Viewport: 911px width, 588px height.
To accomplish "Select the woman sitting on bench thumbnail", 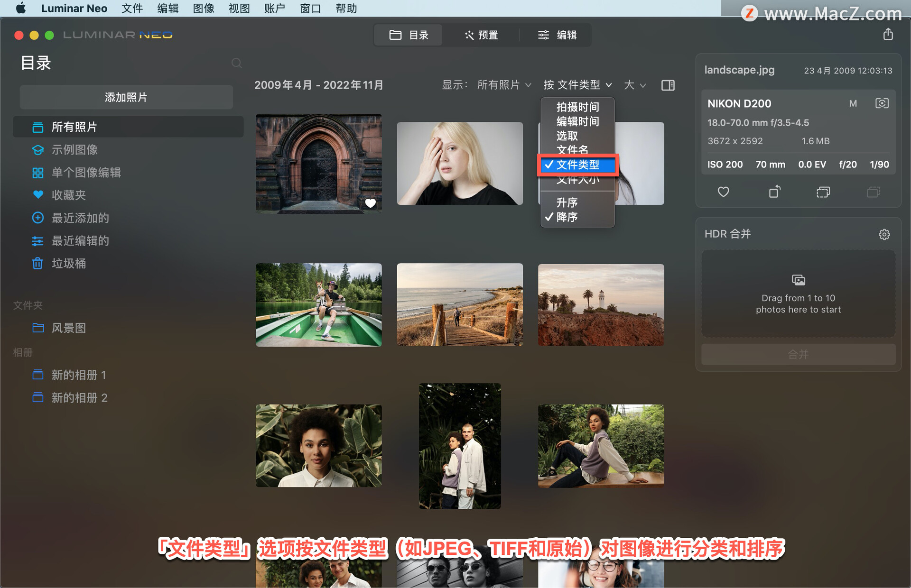I will [x=601, y=446].
